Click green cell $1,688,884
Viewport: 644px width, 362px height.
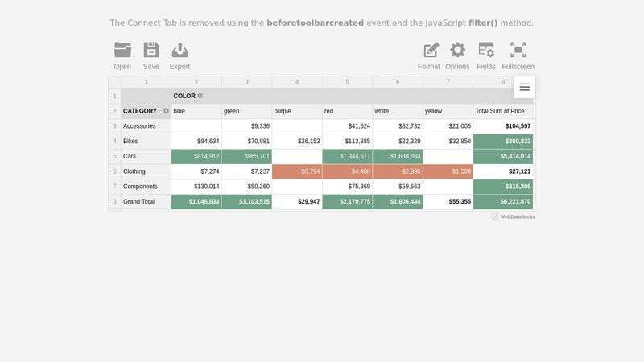(x=398, y=156)
